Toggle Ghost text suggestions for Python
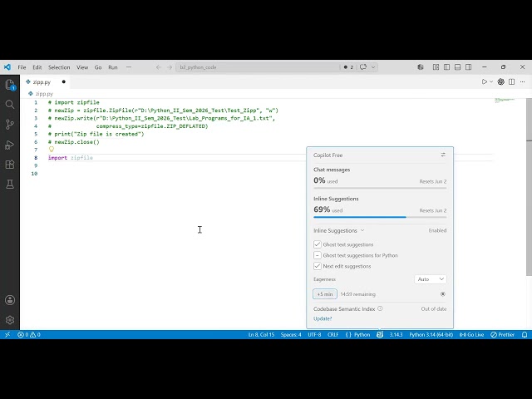Image resolution: width=532 pixels, height=399 pixels. pyautogui.click(x=318, y=255)
